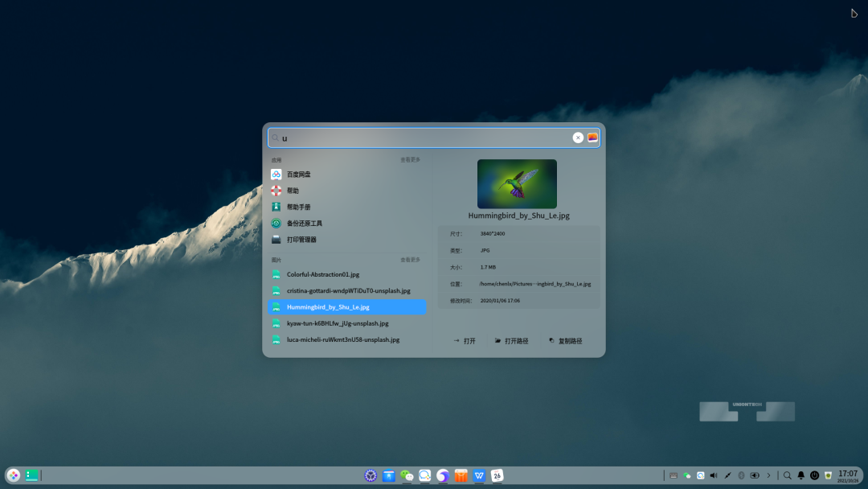Screen dimensions: 868x489
Task: Open the purple swirl browser dock icon
Action: [x=443, y=475]
